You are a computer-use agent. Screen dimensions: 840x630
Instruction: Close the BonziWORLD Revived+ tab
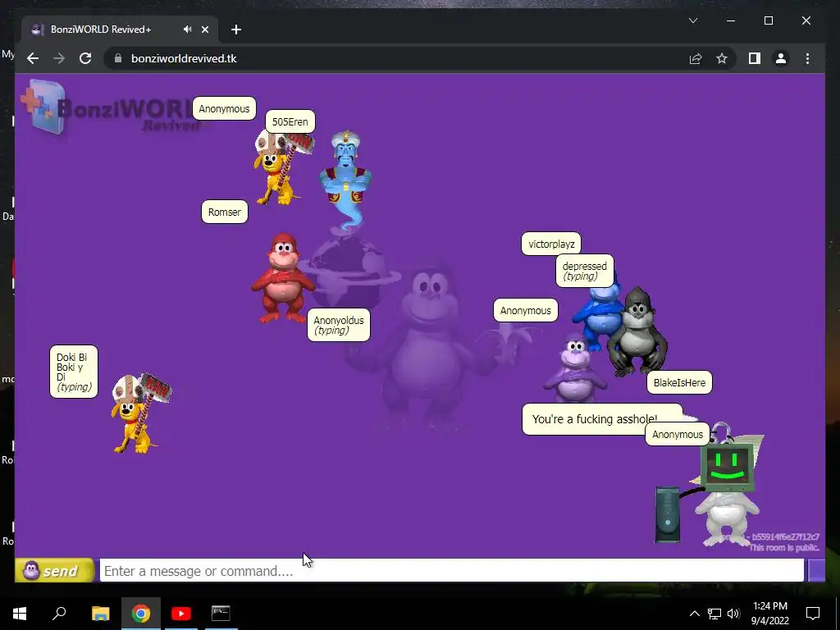click(204, 30)
